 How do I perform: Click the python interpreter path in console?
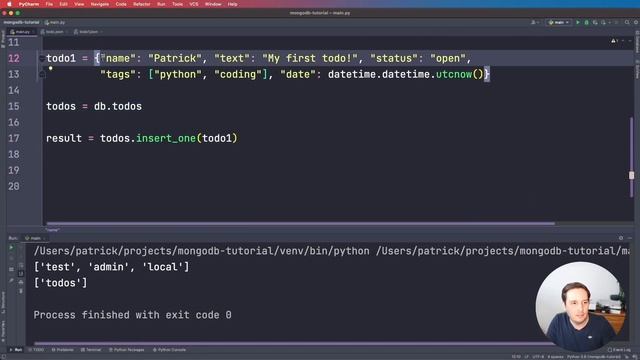202,251
